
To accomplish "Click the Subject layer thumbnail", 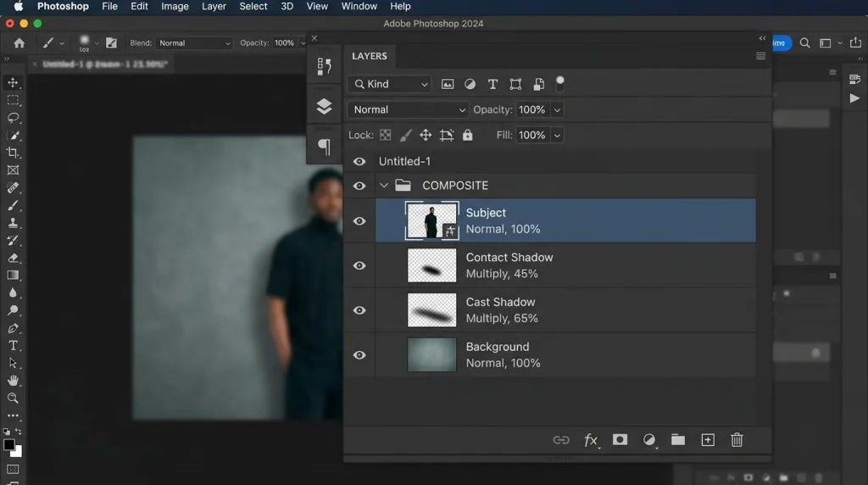I will point(431,221).
